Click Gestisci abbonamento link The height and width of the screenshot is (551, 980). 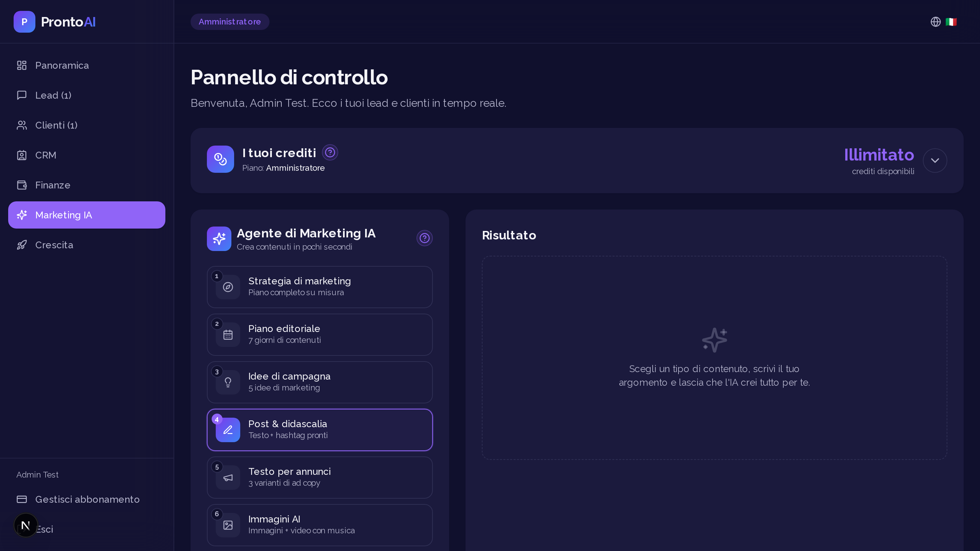(87, 499)
